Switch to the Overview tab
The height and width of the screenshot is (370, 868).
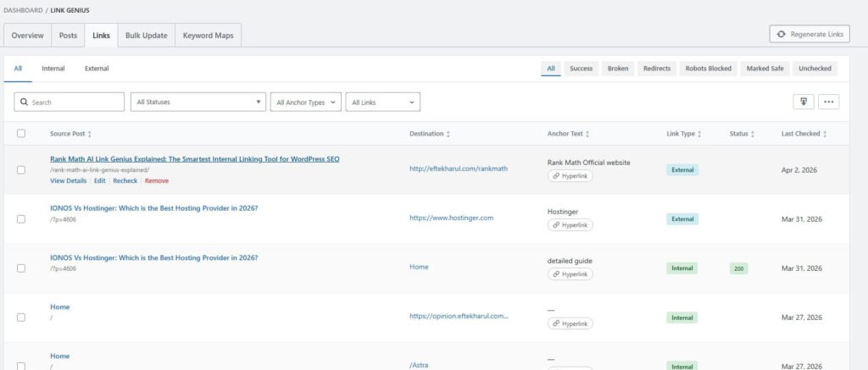click(x=27, y=36)
